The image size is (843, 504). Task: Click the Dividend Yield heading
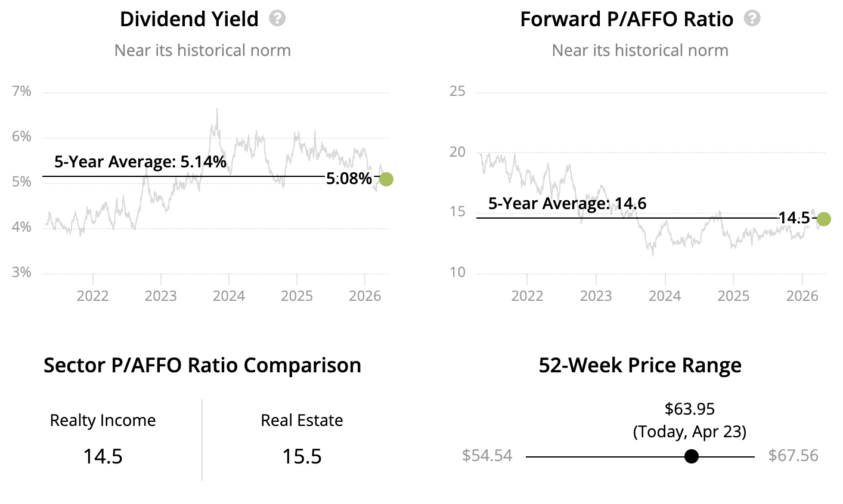pos(189,19)
